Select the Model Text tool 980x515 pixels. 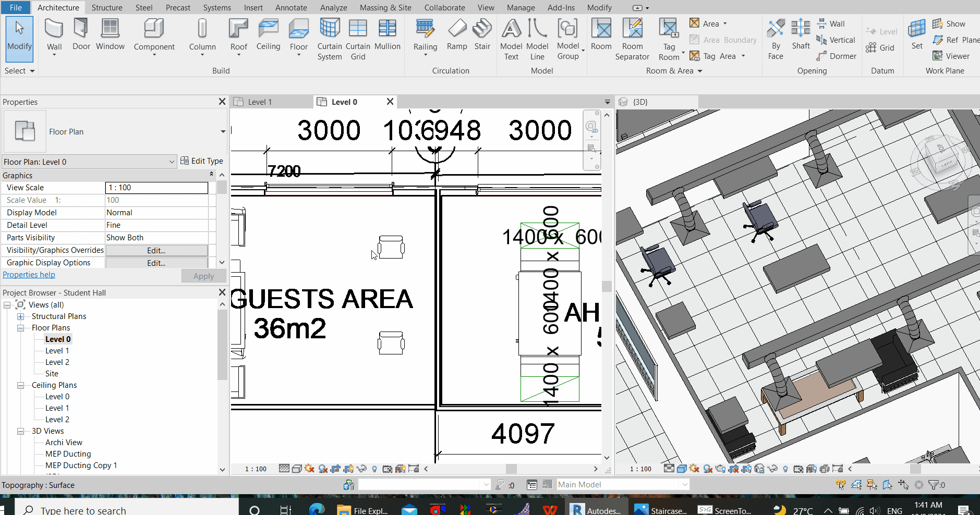tap(511, 39)
